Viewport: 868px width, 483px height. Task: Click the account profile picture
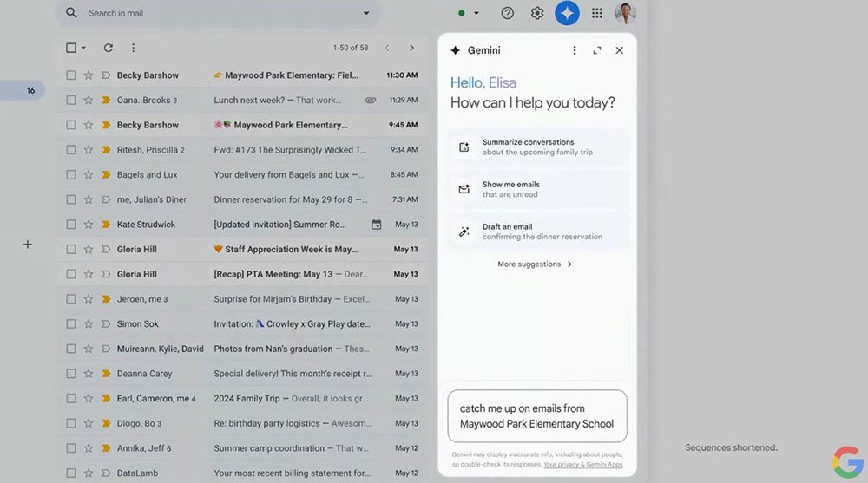(626, 13)
